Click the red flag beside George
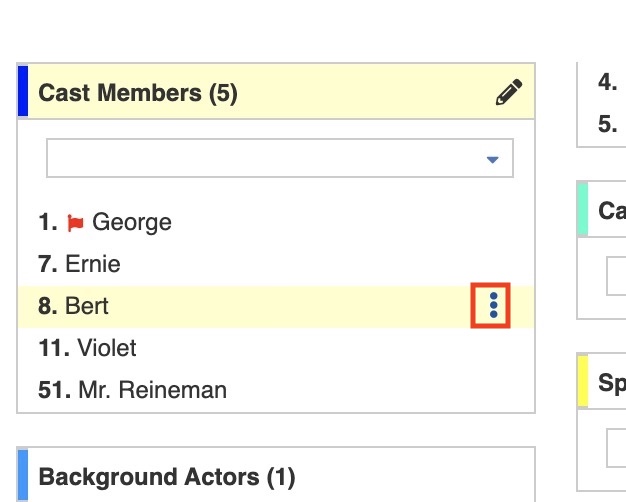 pyautogui.click(x=76, y=223)
